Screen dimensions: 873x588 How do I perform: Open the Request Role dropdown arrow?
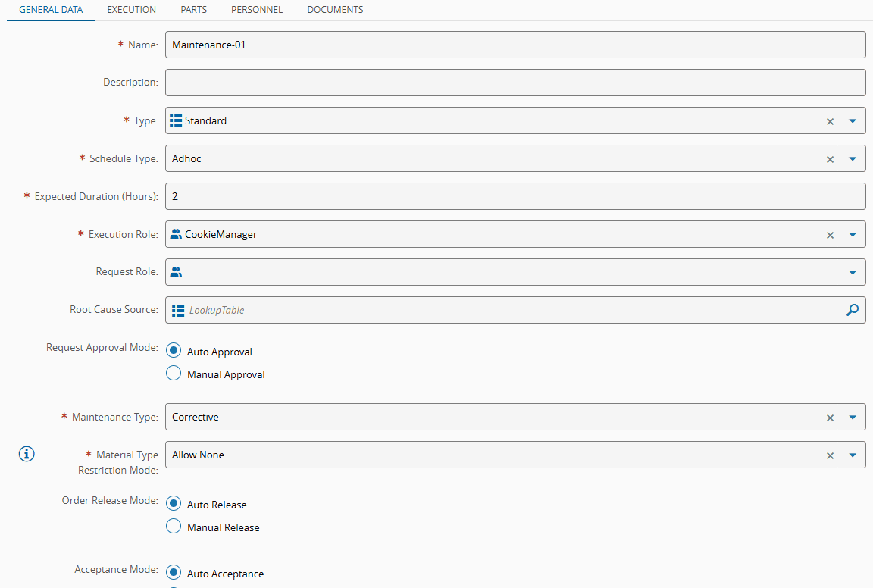click(853, 273)
